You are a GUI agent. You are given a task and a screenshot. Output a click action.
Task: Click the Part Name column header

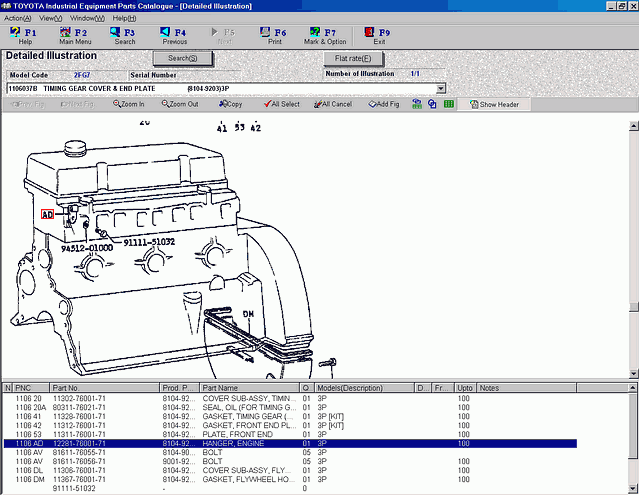pyautogui.click(x=249, y=388)
